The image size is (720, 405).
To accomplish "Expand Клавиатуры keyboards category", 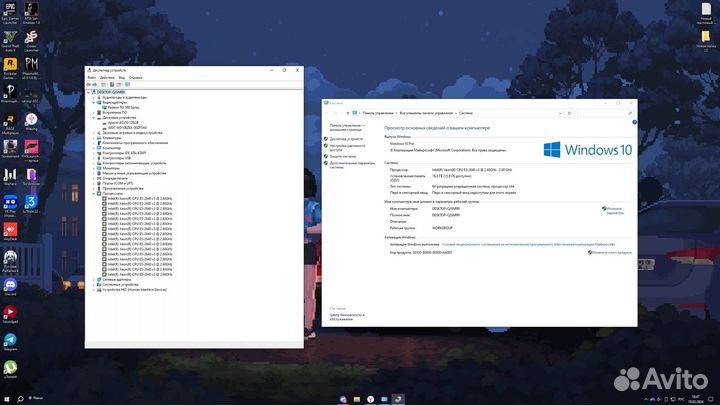I will pos(94,138).
